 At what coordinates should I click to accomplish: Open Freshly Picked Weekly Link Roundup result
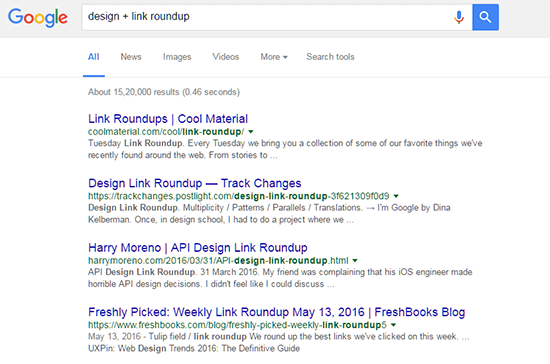tap(276, 312)
